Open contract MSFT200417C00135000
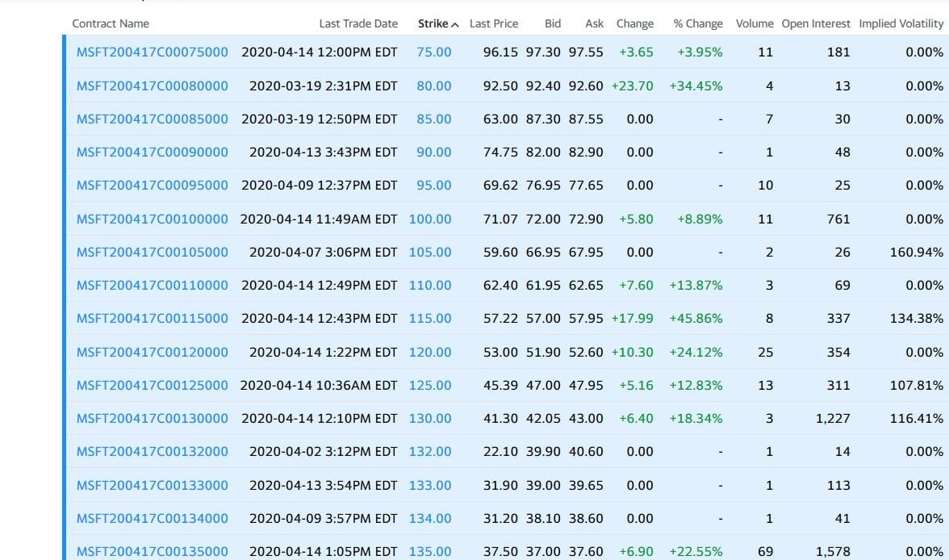949x560 pixels. [x=152, y=551]
